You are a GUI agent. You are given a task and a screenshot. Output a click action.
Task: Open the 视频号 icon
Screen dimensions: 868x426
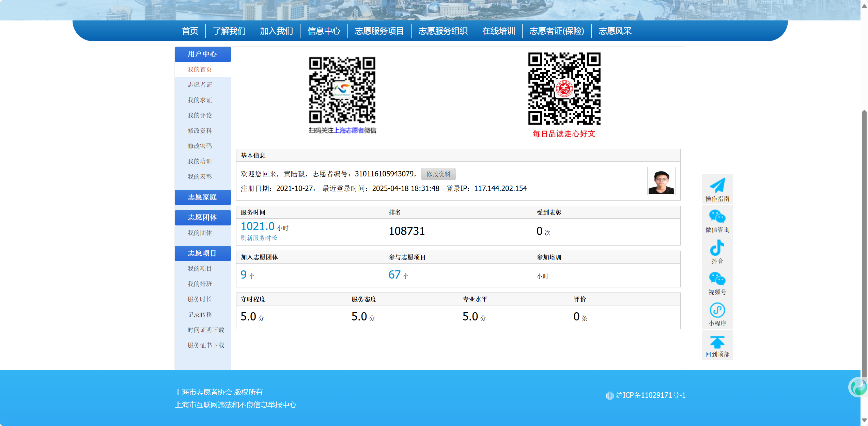click(717, 279)
